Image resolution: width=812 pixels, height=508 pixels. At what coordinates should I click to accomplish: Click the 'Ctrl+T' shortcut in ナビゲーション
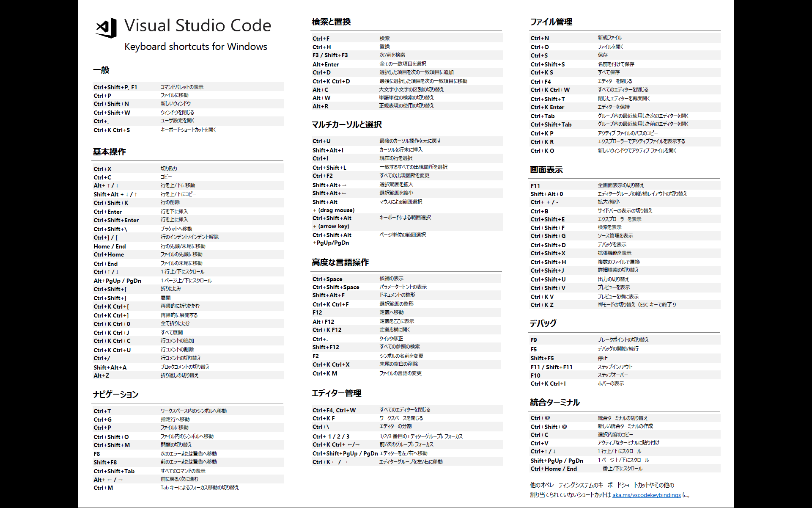click(x=102, y=411)
